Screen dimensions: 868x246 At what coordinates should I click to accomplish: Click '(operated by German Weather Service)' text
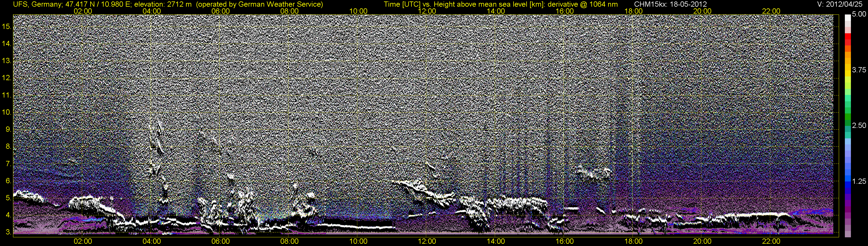click(260, 4)
